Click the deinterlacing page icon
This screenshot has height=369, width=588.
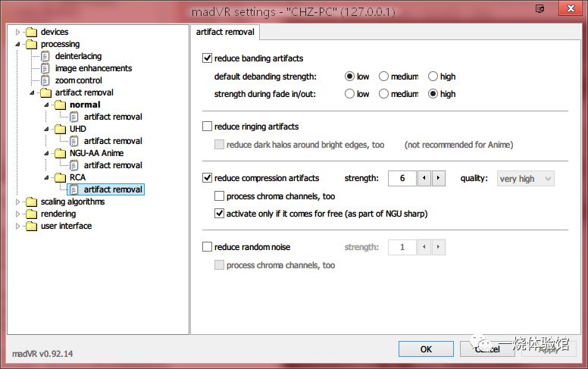pyautogui.click(x=45, y=56)
